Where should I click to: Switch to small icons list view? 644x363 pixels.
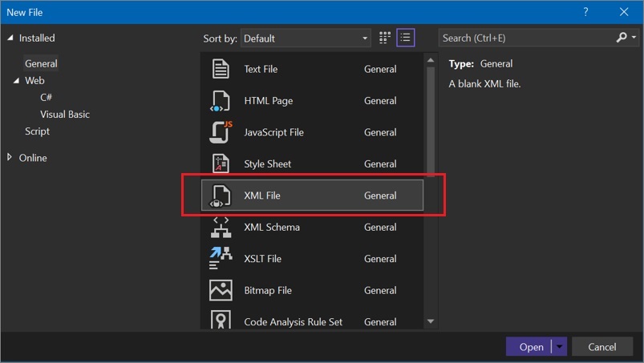[405, 38]
